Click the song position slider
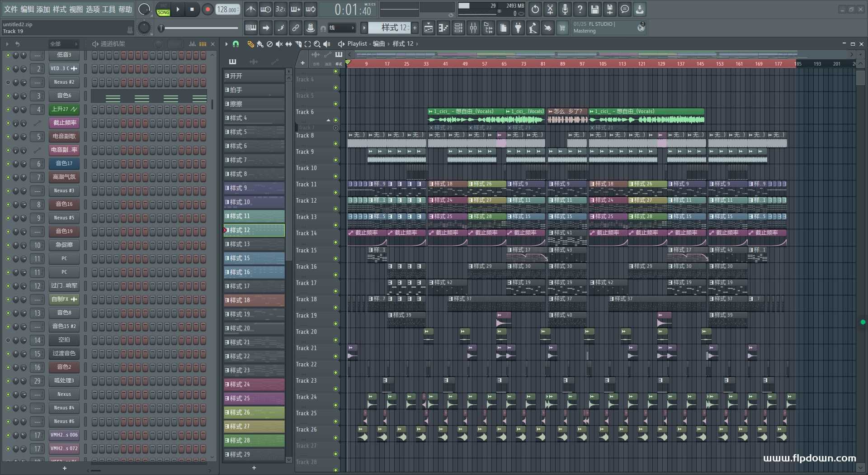The height and width of the screenshot is (475, 868). [x=199, y=28]
